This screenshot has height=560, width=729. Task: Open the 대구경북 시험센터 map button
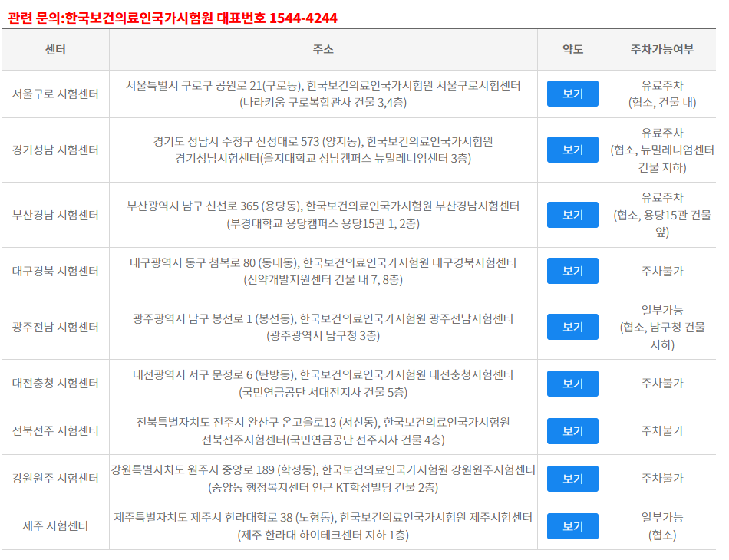coord(572,271)
